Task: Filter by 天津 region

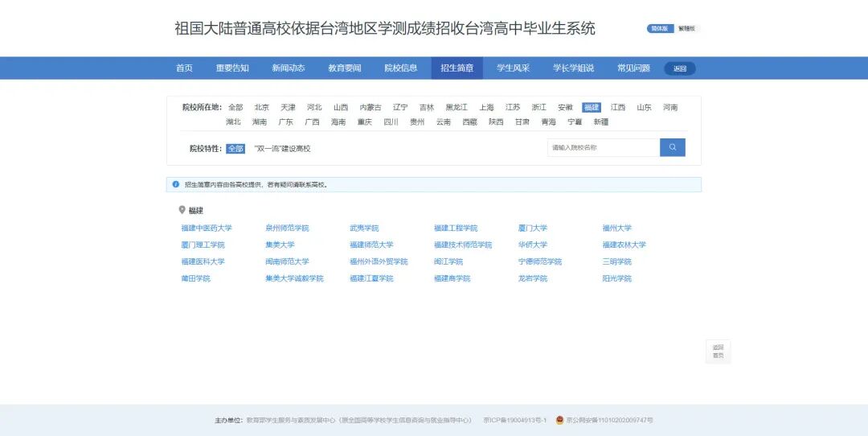Action: (x=288, y=108)
